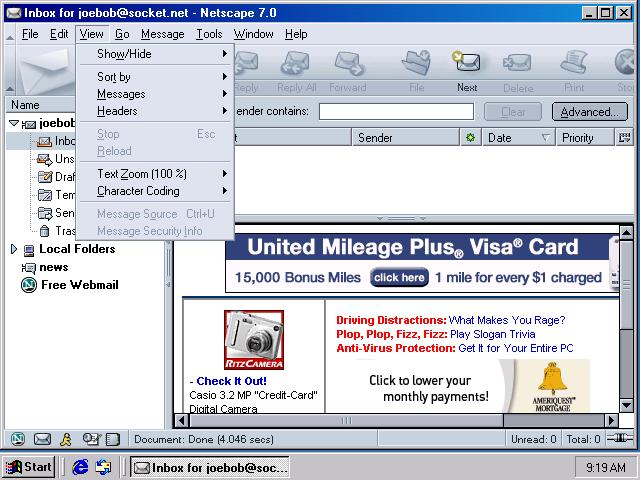Select the Trash folder
Viewport: 640px width, 480px height.
point(57,231)
